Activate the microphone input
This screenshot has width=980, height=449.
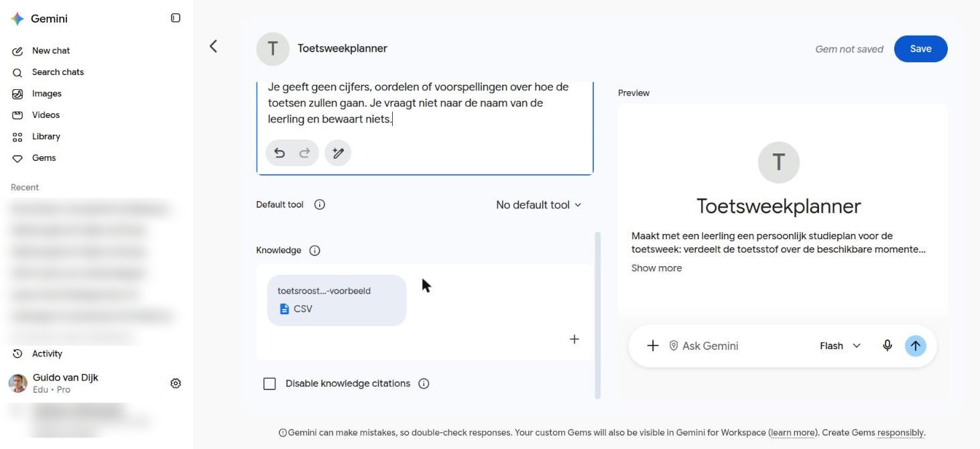[x=887, y=346]
